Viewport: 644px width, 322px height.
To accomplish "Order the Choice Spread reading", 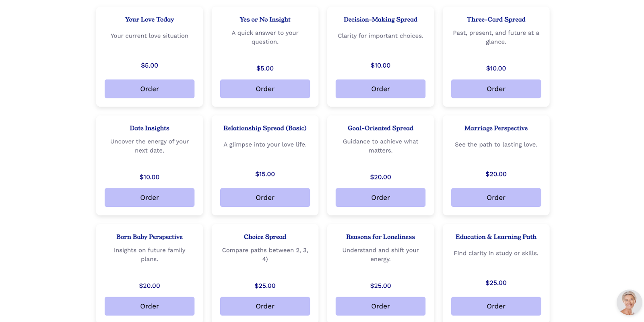I will 265,306.
